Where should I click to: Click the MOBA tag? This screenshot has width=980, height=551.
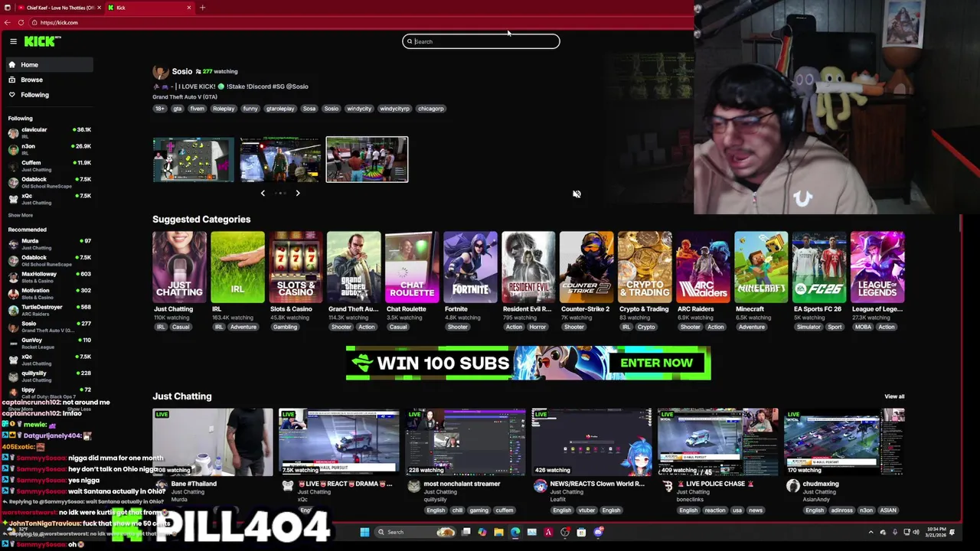pyautogui.click(x=863, y=327)
